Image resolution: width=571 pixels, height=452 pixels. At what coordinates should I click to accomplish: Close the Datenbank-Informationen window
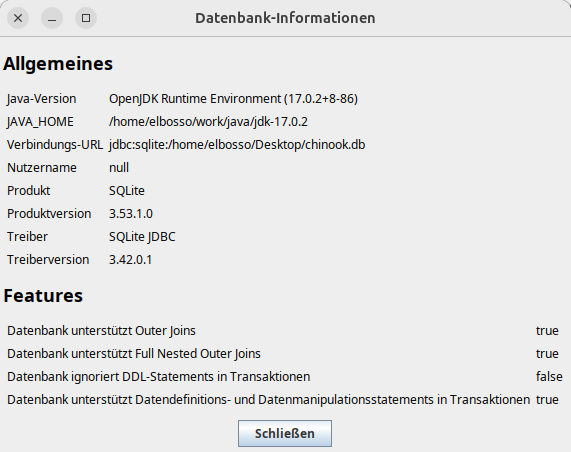point(18,18)
